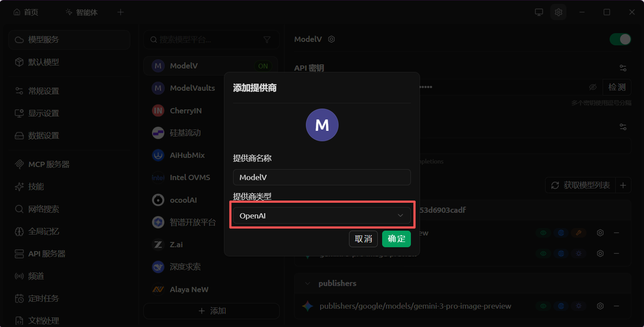The height and width of the screenshot is (327, 644).
Task: Click the monitor display icon in title bar
Action: 539,12
